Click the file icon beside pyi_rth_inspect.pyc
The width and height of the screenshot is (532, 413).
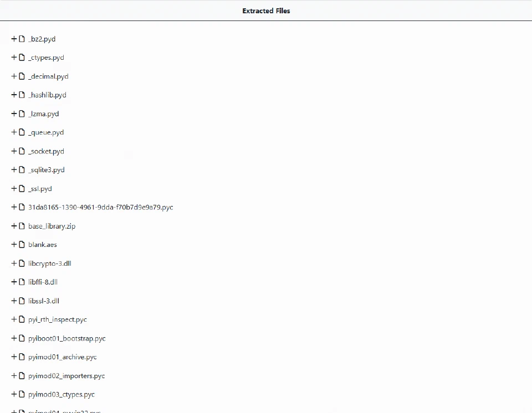pyautogui.click(x=22, y=319)
